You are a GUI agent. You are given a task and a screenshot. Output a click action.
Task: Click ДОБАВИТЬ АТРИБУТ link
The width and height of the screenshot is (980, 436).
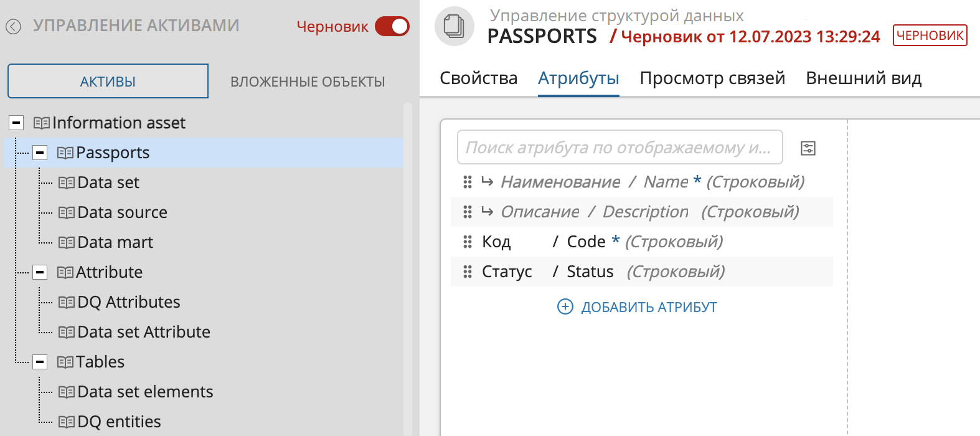click(x=649, y=307)
